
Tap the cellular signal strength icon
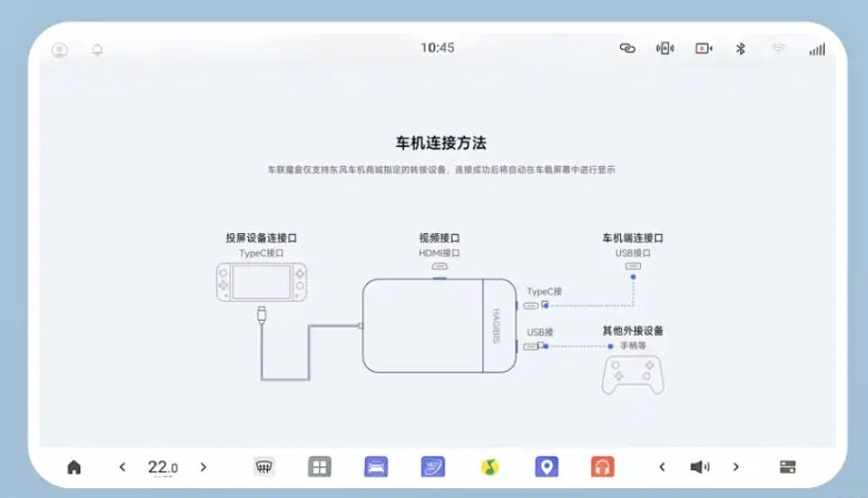point(817,50)
